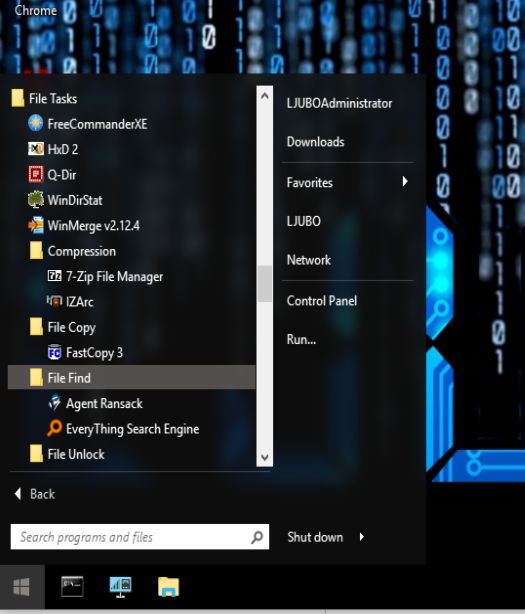
Task: Launch FreeCommanderXE from the menu
Action: click(x=132, y=124)
